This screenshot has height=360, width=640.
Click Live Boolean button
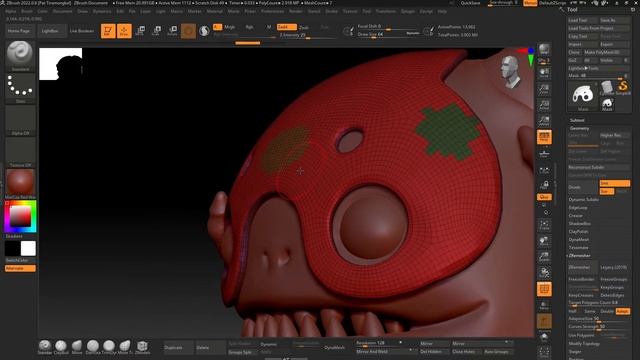[82, 31]
